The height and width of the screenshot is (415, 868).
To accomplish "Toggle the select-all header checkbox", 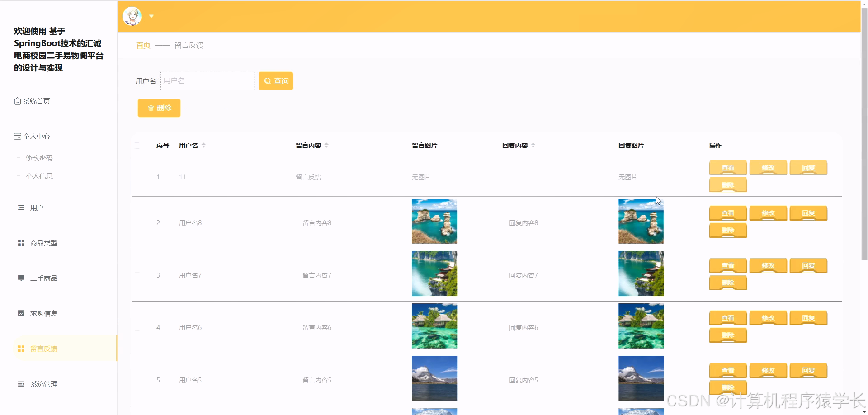I will pos(137,146).
